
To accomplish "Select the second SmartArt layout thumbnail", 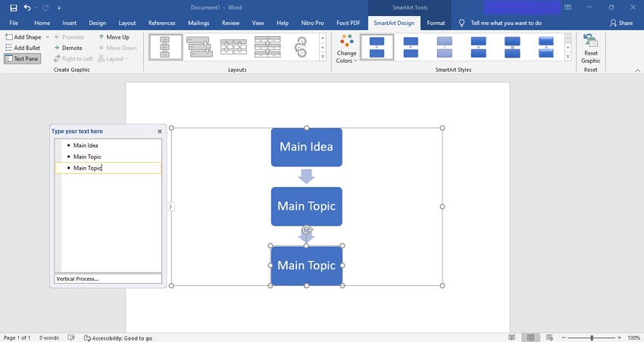I will point(199,47).
